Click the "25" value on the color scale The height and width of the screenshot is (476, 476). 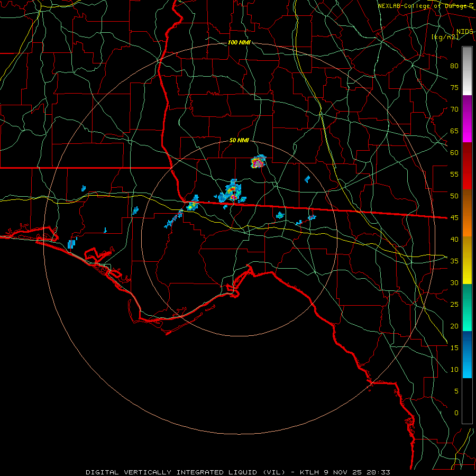coord(454,305)
